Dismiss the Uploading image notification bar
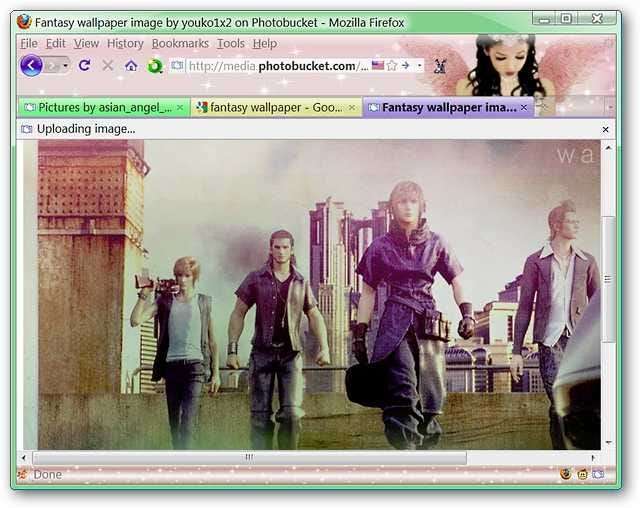Screen dimensions: 640x508 605,129
